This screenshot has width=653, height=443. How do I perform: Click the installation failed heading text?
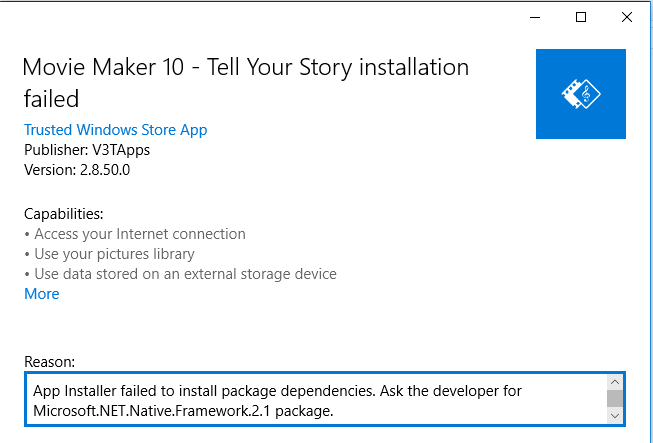[x=245, y=83]
